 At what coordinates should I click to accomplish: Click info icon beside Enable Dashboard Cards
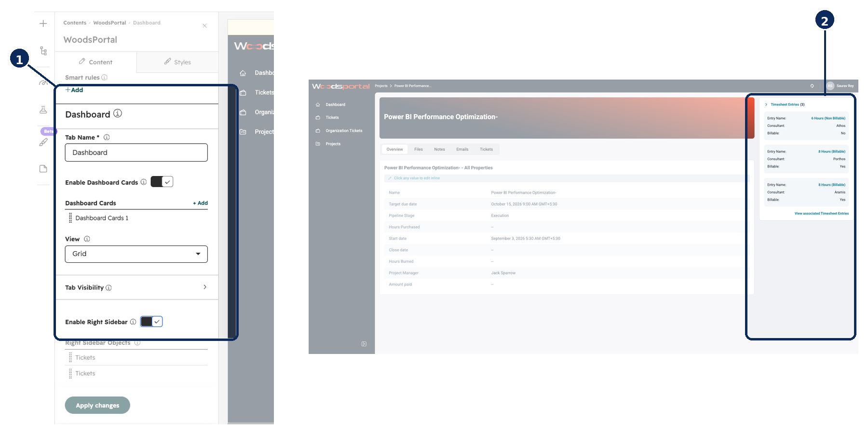tap(144, 182)
